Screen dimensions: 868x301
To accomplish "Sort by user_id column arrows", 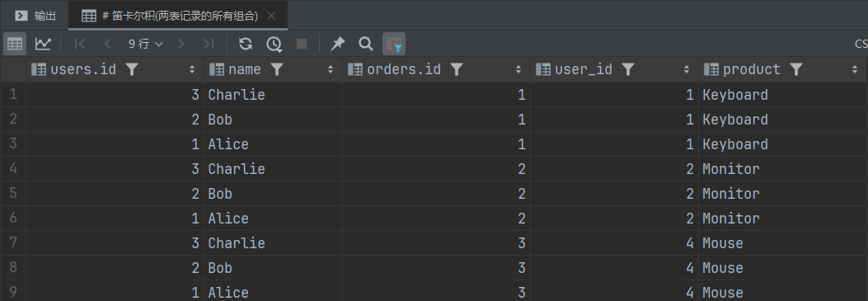I will 687,69.
